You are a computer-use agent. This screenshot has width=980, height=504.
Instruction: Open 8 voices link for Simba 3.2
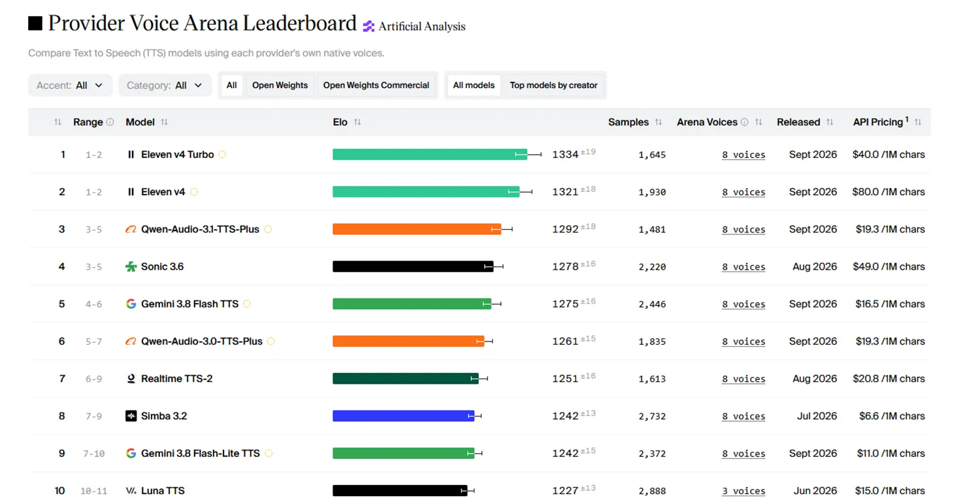pyautogui.click(x=743, y=417)
